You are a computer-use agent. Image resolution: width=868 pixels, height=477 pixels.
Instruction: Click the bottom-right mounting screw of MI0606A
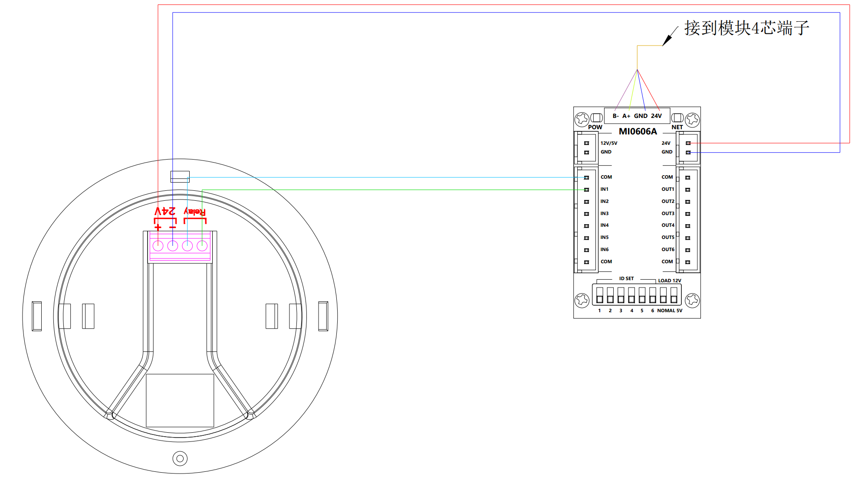[x=692, y=300]
